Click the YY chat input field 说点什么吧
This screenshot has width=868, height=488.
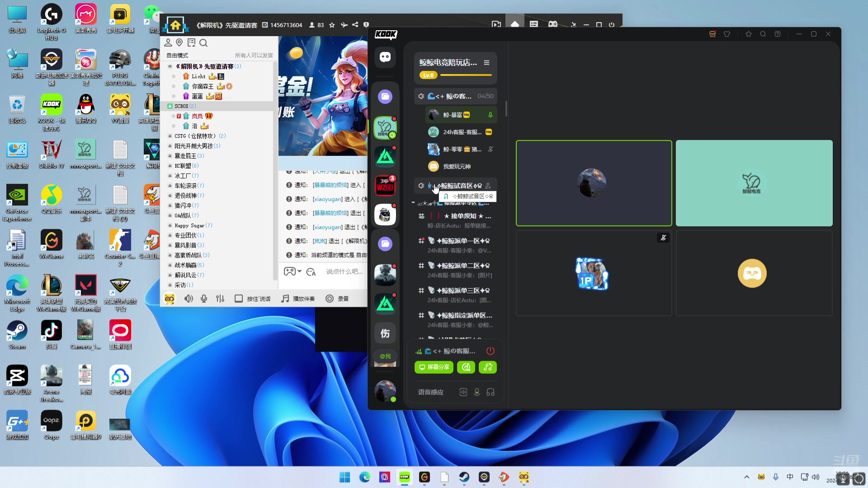344,272
